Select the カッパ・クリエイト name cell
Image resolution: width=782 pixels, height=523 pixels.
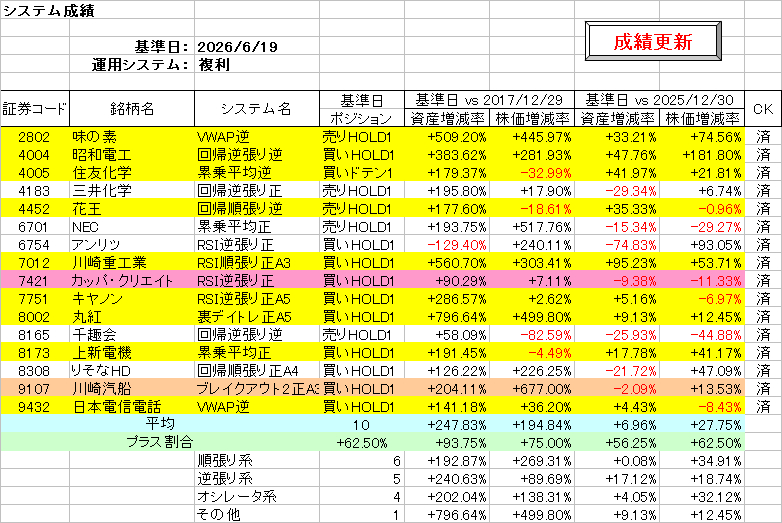click(x=132, y=281)
